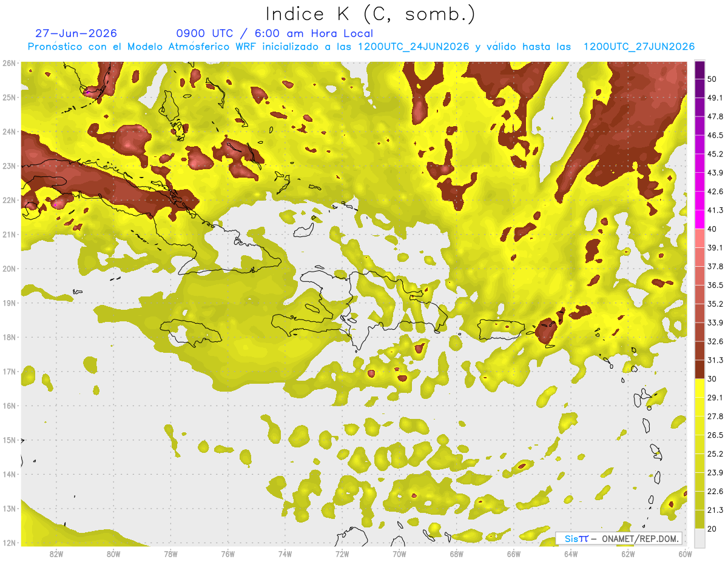Select the date text "27-Jun-2026"
Image resolution: width=728 pixels, height=562 pixels.
click(76, 33)
